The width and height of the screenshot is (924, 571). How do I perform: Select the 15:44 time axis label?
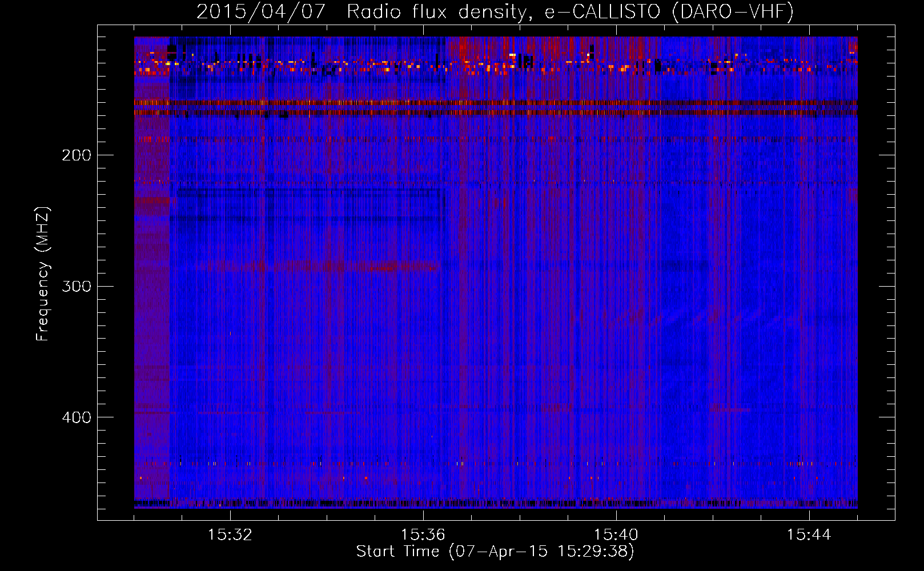click(x=809, y=535)
